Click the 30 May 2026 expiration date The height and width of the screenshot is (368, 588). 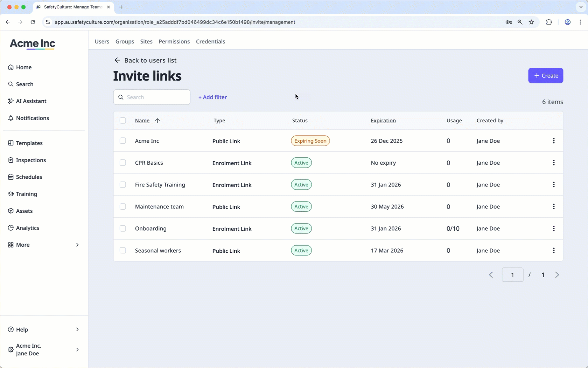(x=387, y=207)
